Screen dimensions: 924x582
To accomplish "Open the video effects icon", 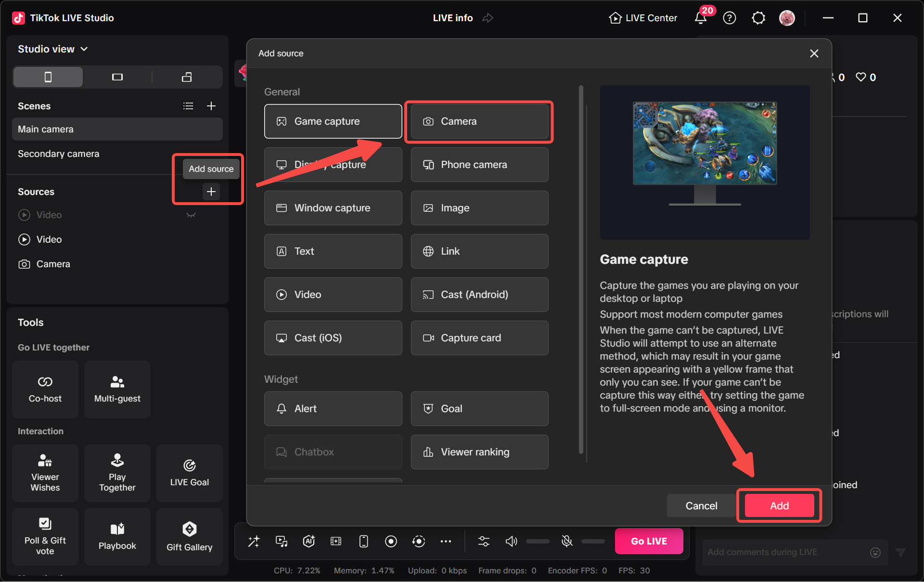I will 336,541.
